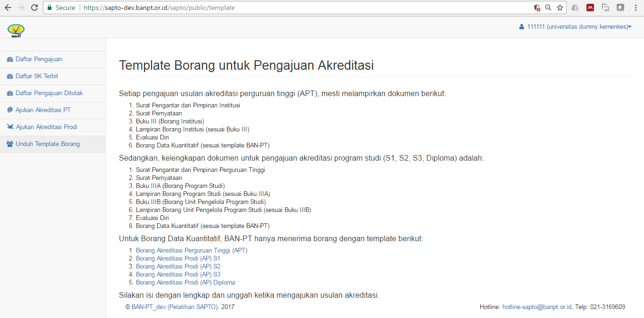Go to Daftar SK Terbit
Viewport: 644px width, 318px height.
click(37, 76)
